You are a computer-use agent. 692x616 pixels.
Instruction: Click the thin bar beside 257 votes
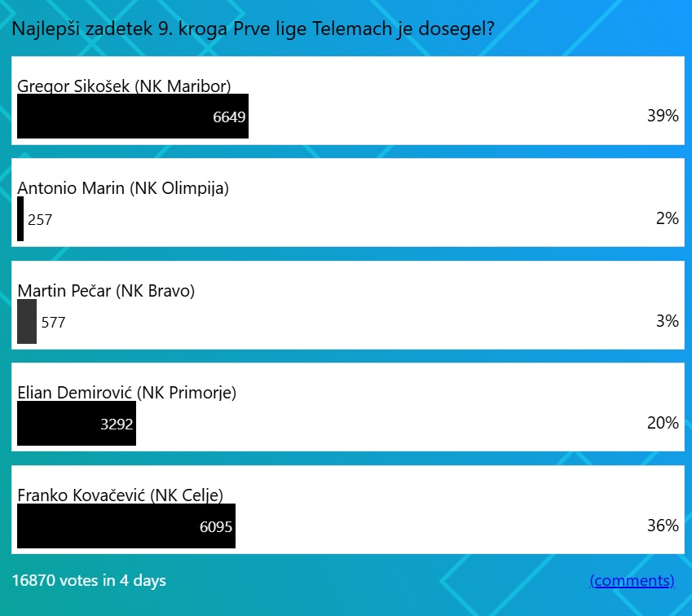pyautogui.click(x=20, y=219)
